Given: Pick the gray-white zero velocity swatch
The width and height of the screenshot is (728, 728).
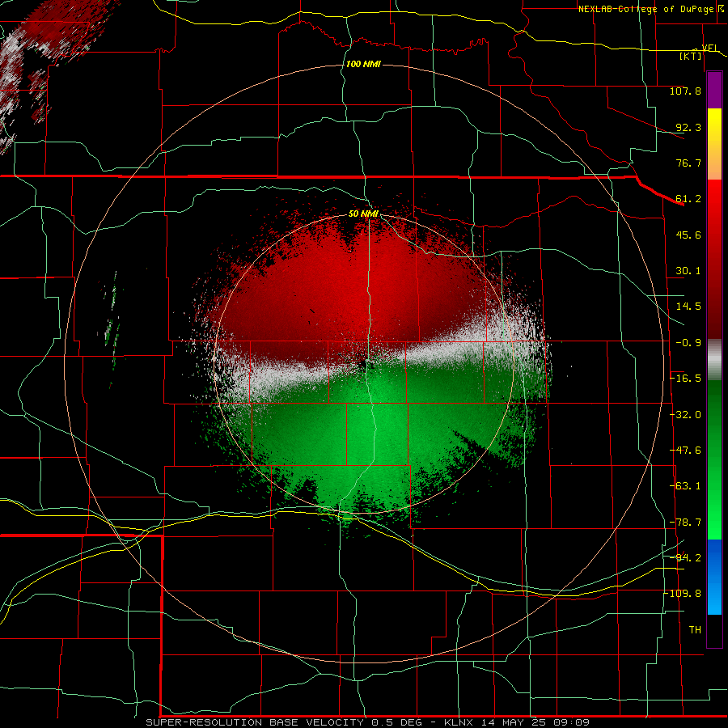Looking at the screenshot, I should coord(714,359).
